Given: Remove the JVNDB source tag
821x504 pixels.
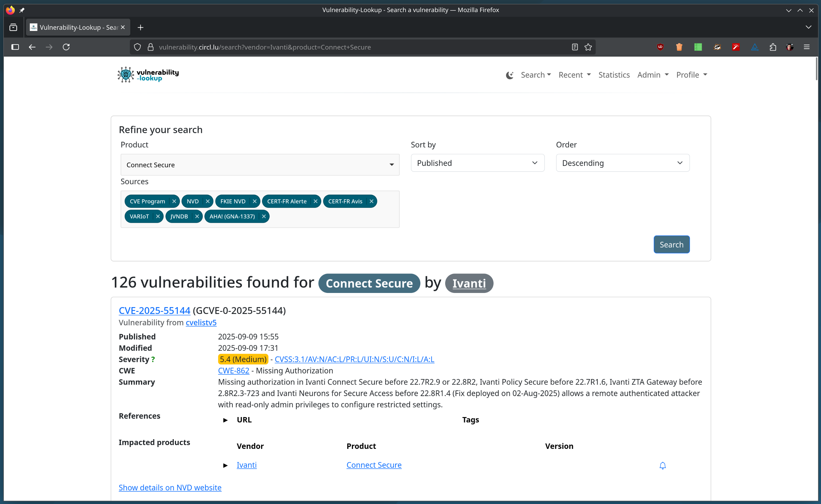Looking at the screenshot, I should coord(197,216).
